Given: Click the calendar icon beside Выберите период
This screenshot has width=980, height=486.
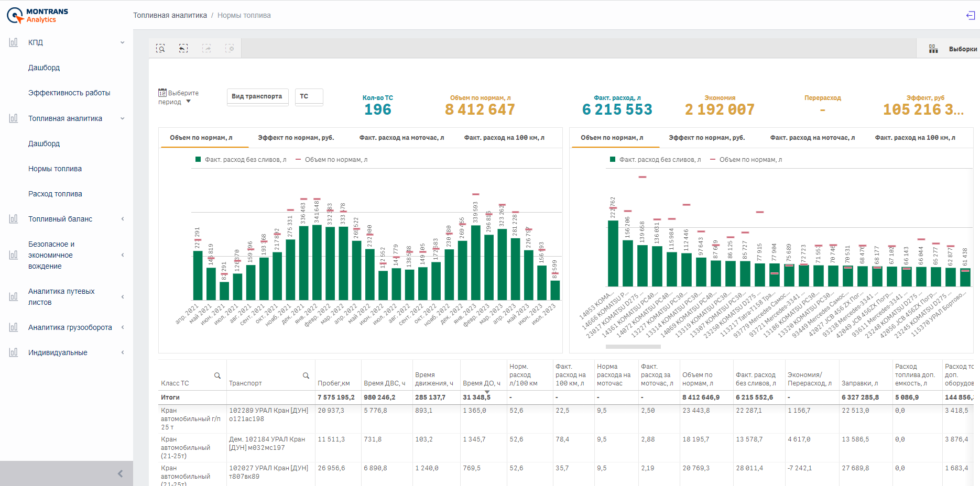Looking at the screenshot, I should click(162, 93).
